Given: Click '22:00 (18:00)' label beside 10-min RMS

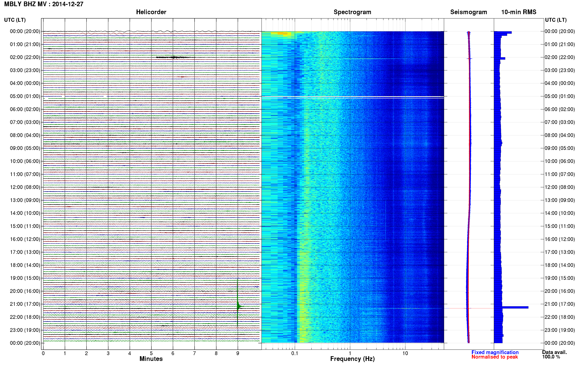Looking at the screenshot, I should point(560,317).
